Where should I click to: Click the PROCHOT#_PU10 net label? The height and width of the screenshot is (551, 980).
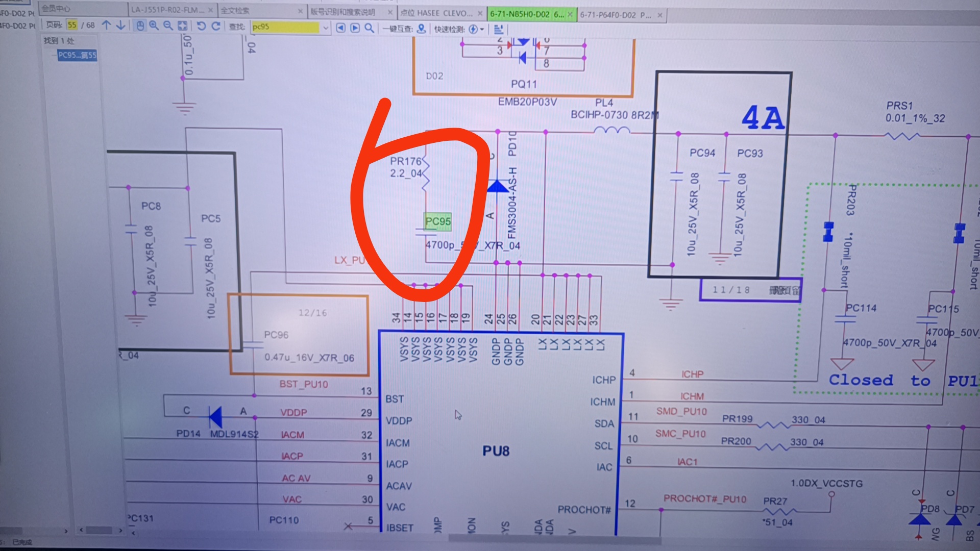[705, 498]
